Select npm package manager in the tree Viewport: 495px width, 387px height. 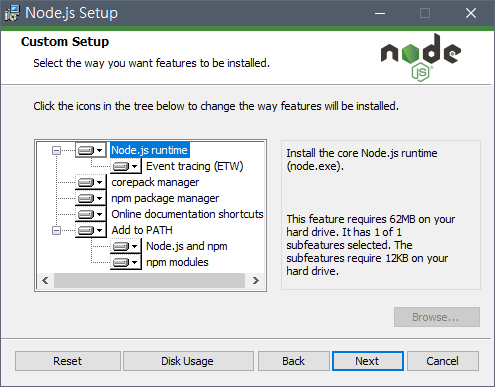click(165, 198)
